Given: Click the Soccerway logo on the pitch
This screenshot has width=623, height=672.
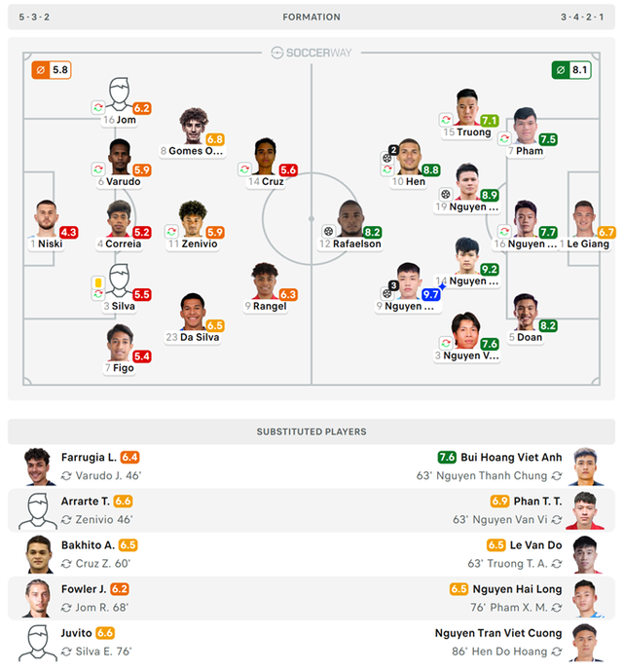Looking at the screenshot, I should [x=311, y=53].
